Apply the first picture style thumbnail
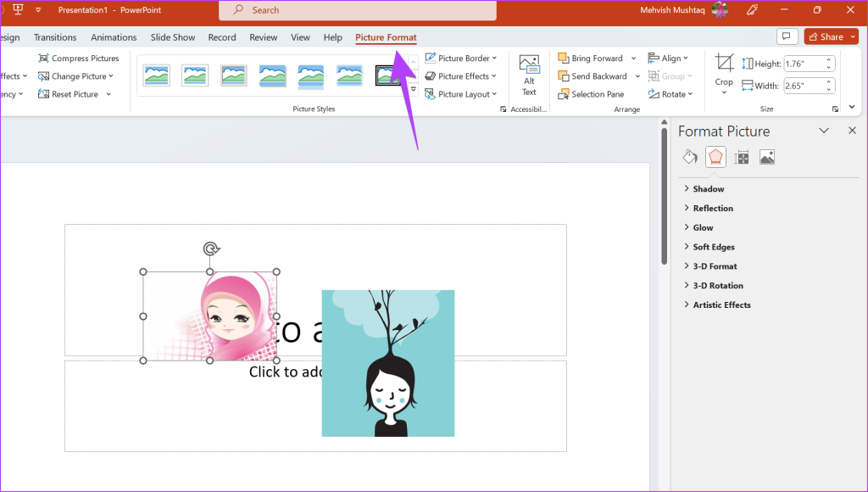This screenshot has height=492, width=868. [156, 75]
